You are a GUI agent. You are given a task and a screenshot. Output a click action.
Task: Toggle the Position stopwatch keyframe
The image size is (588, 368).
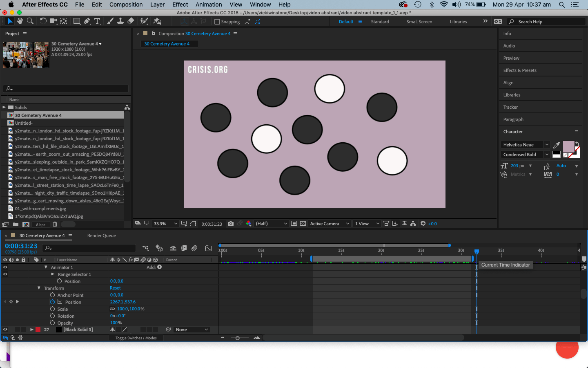[x=52, y=302]
